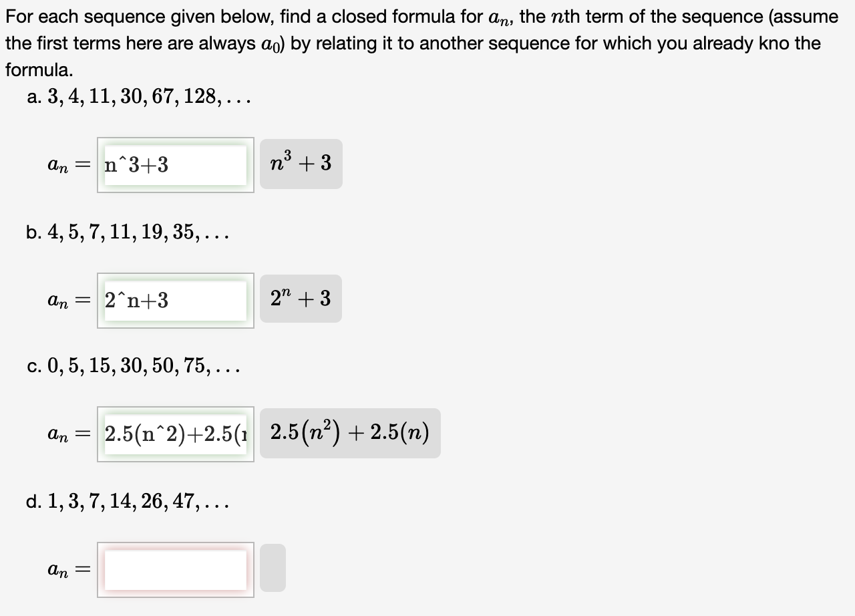Select the empty answer box for part d

point(175,569)
